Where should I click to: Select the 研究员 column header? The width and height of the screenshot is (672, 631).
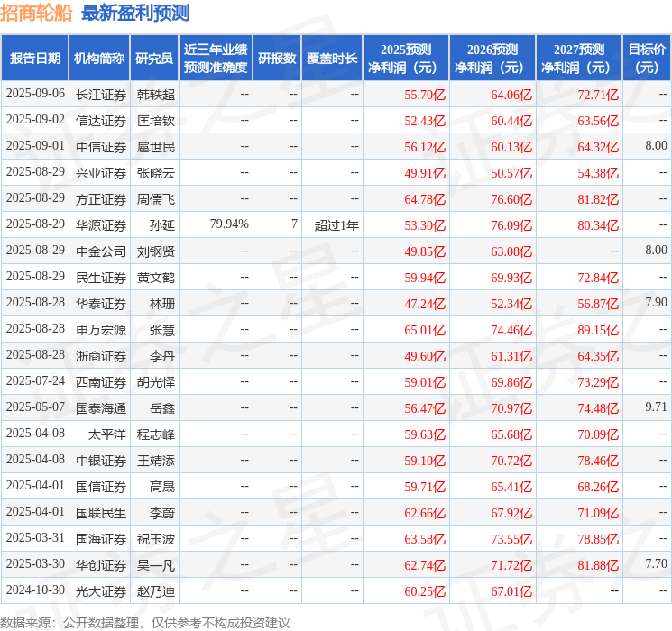[154, 59]
